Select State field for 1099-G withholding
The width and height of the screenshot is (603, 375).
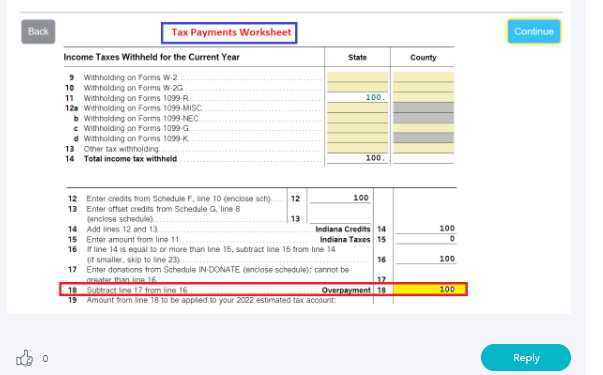pos(357,128)
